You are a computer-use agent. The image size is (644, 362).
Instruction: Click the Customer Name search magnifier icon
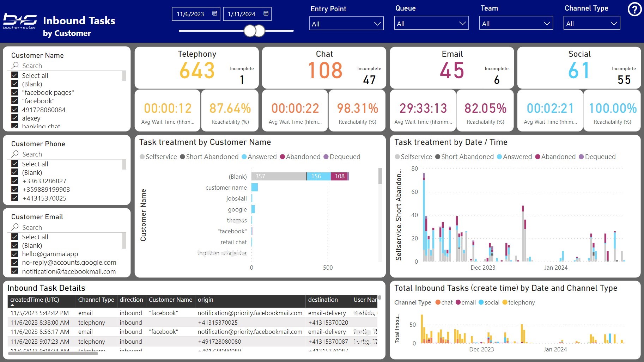tap(15, 65)
